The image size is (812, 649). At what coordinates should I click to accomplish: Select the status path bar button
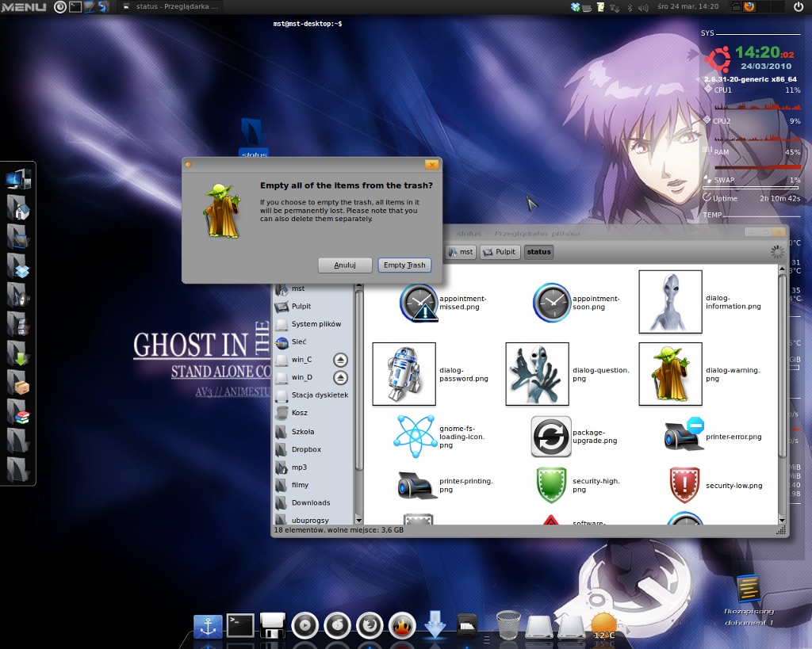click(x=538, y=252)
